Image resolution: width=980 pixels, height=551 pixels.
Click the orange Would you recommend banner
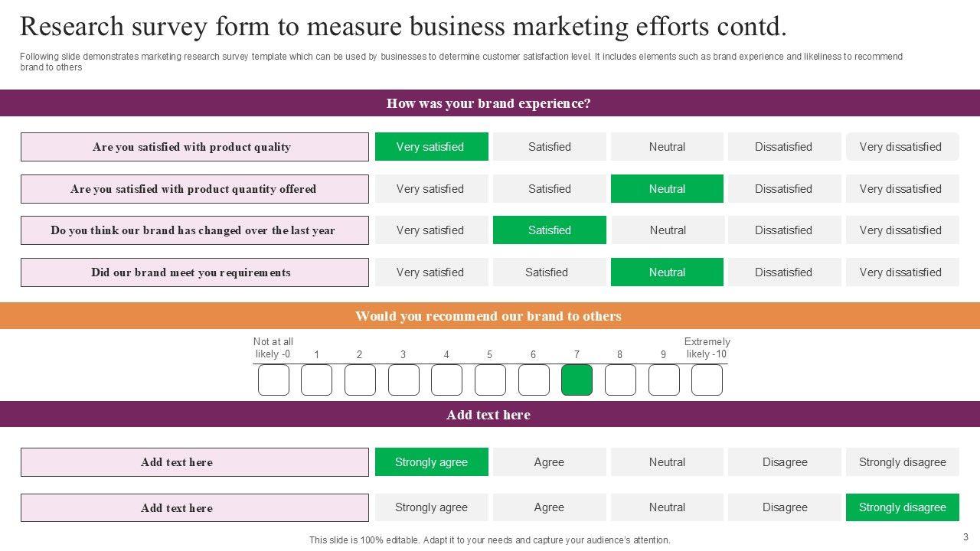point(488,316)
